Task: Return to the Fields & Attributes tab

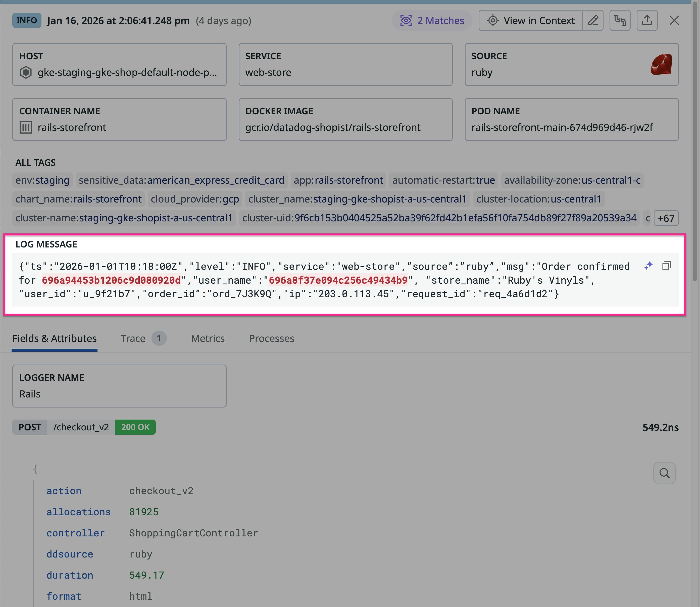Action: [54, 338]
